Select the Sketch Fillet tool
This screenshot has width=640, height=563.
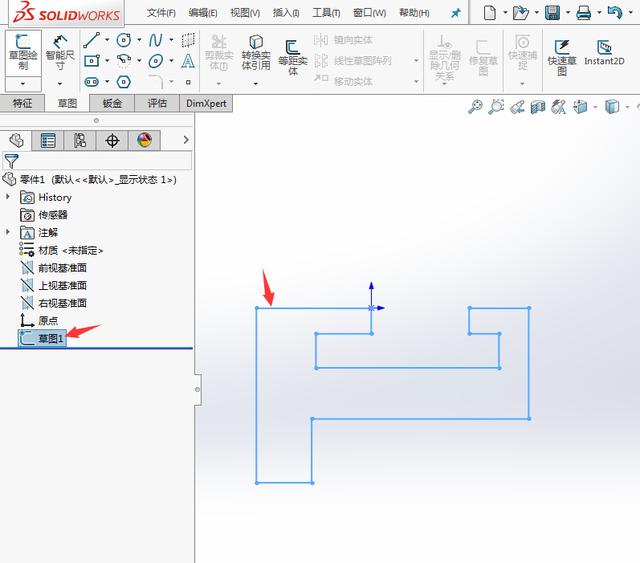[x=156, y=81]
